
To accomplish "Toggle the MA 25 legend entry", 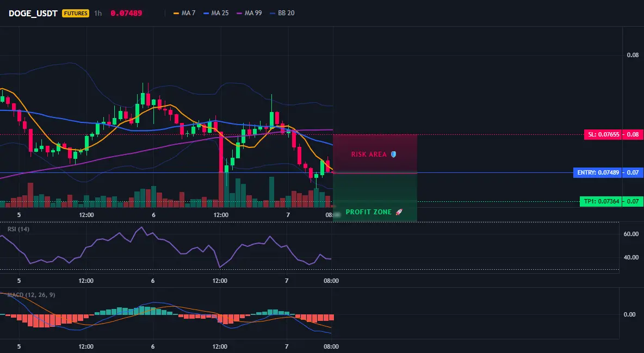I will [x=215, y=13].
